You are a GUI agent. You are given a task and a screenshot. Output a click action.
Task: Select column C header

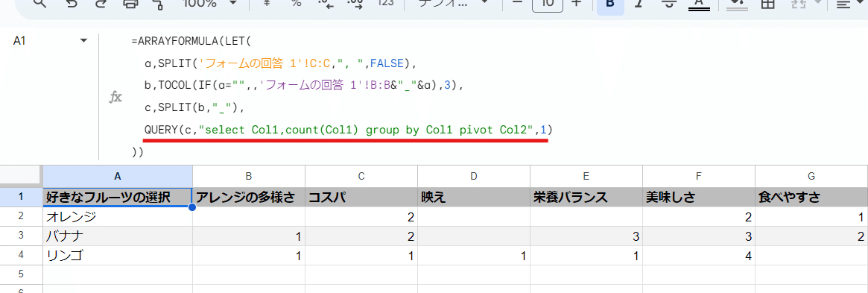[361, 176]
